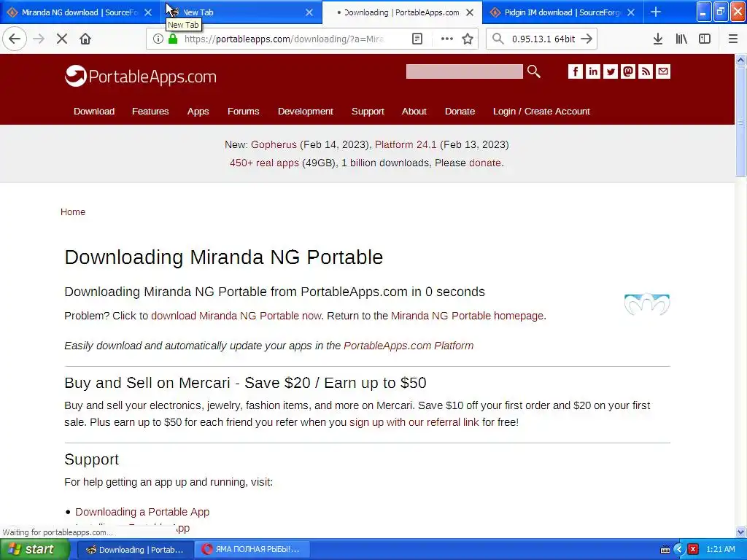Toggle the sidebar view

tap(705, 39)
